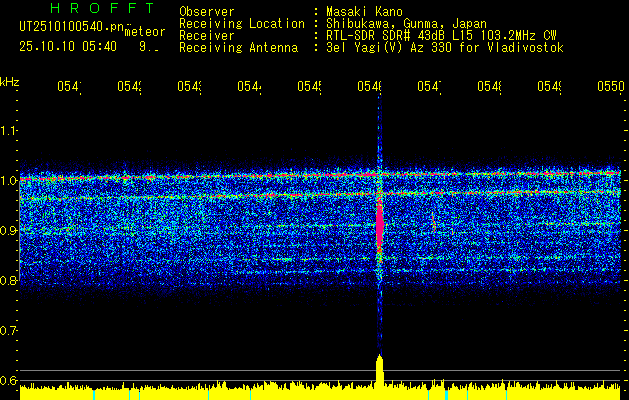This screenshot has height=400, width=629.
Task: Click the 0.6 kHz frequency label
Action: [8, 380]
